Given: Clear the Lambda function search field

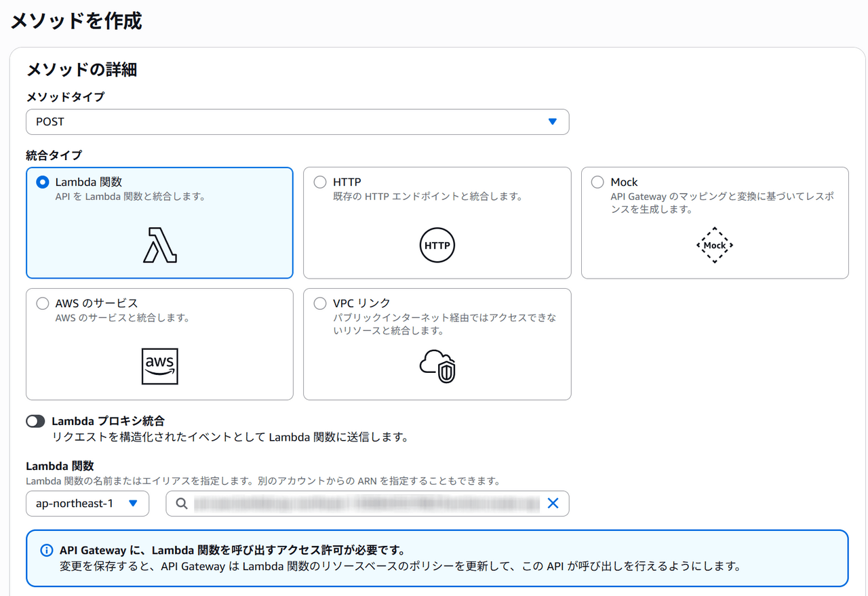Looking at the screenshot, I should 553,503.
